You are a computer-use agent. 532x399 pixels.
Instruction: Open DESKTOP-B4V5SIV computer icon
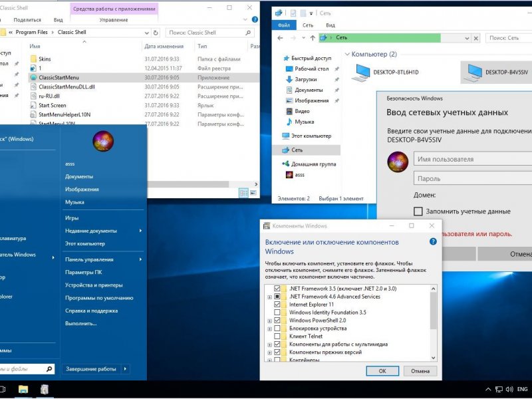(x=473, y=72)
